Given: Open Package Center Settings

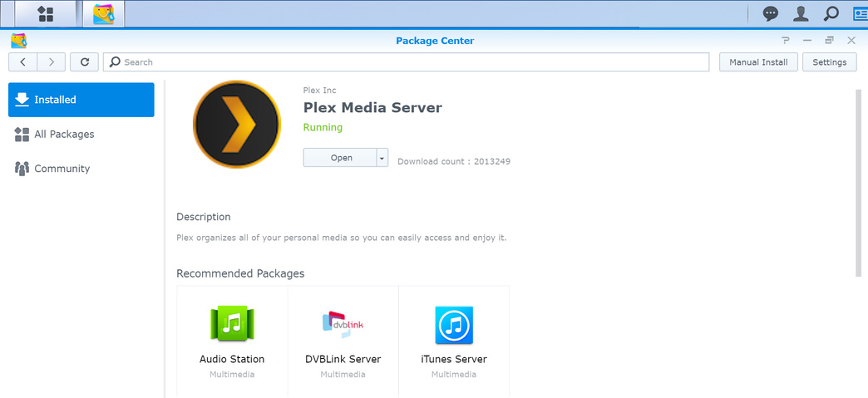Looking at the screenshot, I should click(x=829, y=62).
